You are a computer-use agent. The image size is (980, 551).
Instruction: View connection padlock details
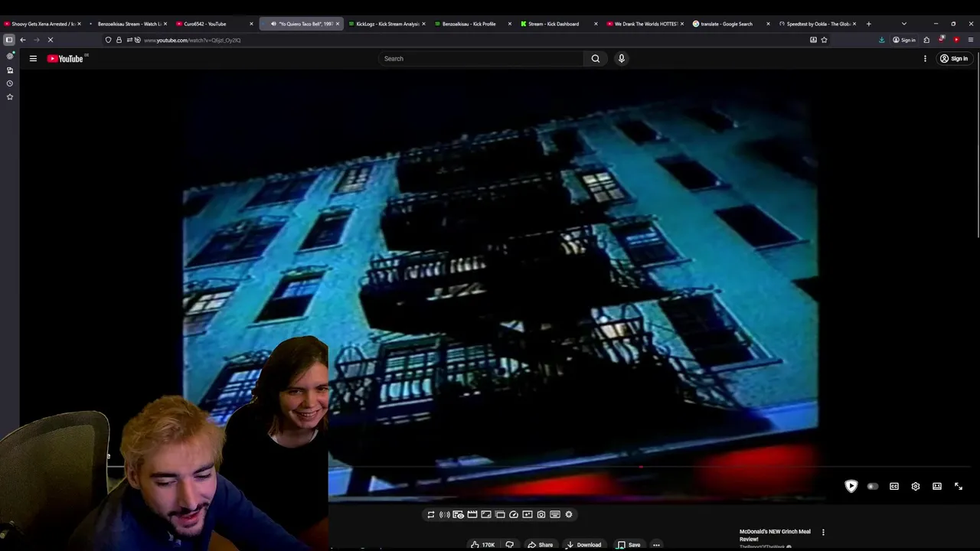click(x=119, y=40)
